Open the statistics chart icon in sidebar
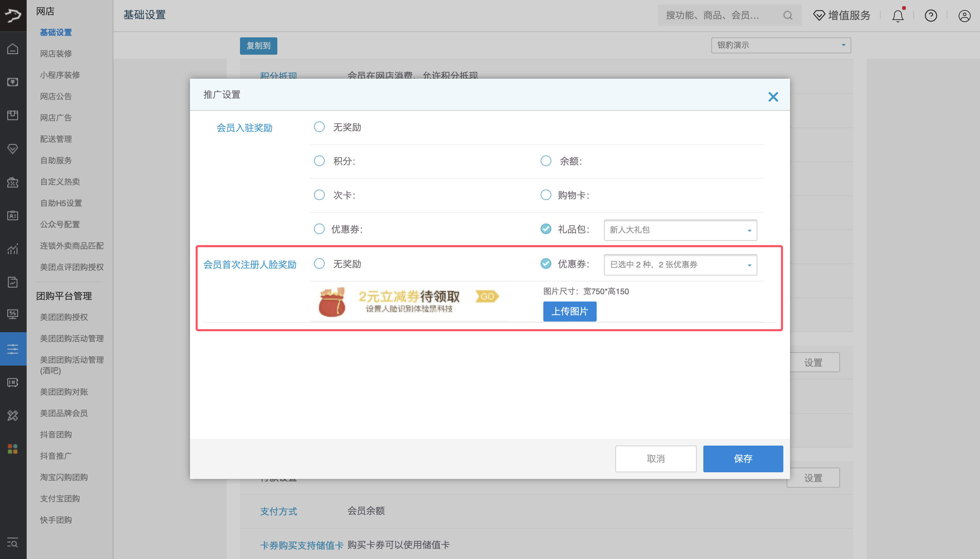This screenshot has width=980, height=559. pyautogui.click(x=13, y=249)
